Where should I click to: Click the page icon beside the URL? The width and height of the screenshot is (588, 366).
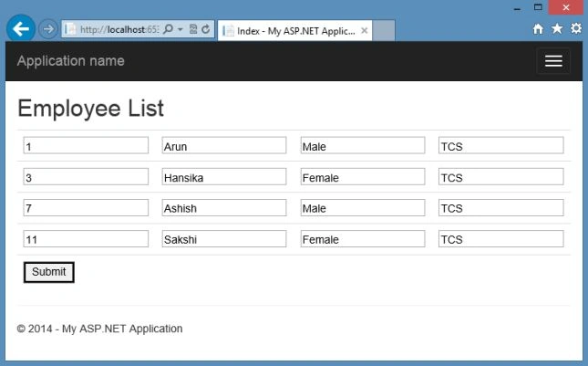point(70,29)
